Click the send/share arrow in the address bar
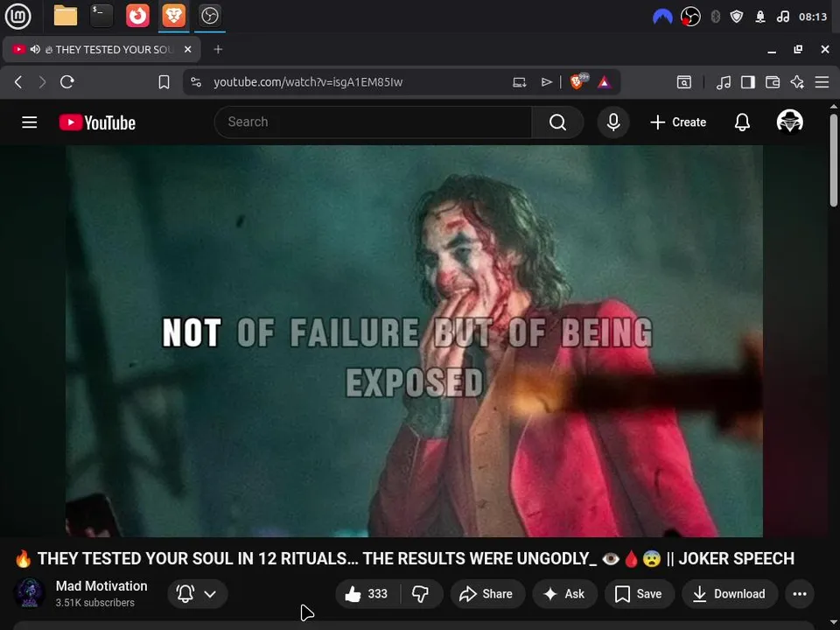The height and width of the screenshot is (630, 840). tap(546, 82)
